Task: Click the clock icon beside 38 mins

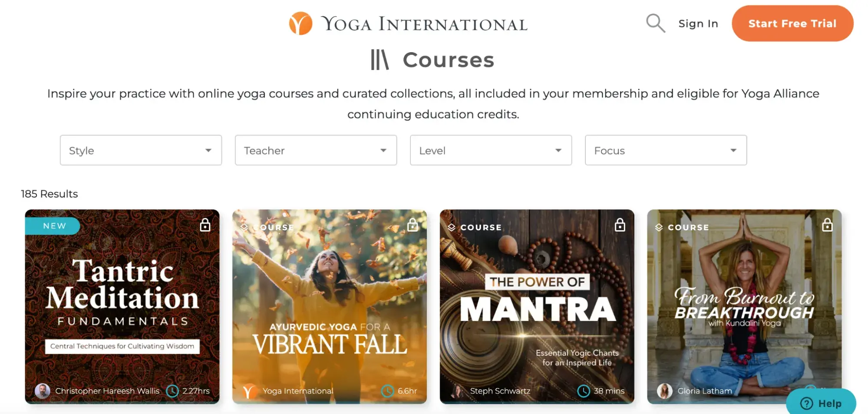Action: 584,391
